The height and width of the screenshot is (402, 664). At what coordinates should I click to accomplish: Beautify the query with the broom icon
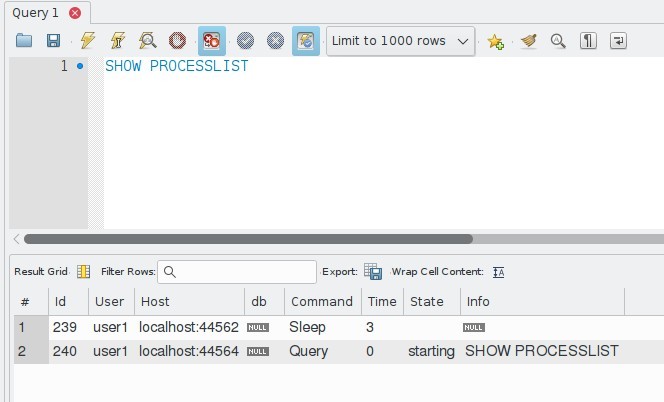point(528,41)
